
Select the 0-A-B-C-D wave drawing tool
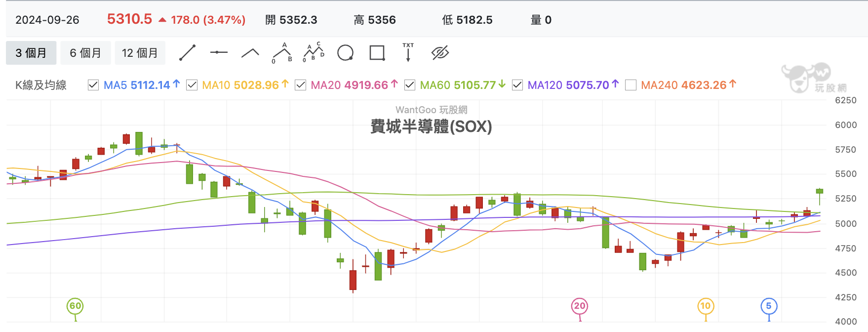[314, 52]
